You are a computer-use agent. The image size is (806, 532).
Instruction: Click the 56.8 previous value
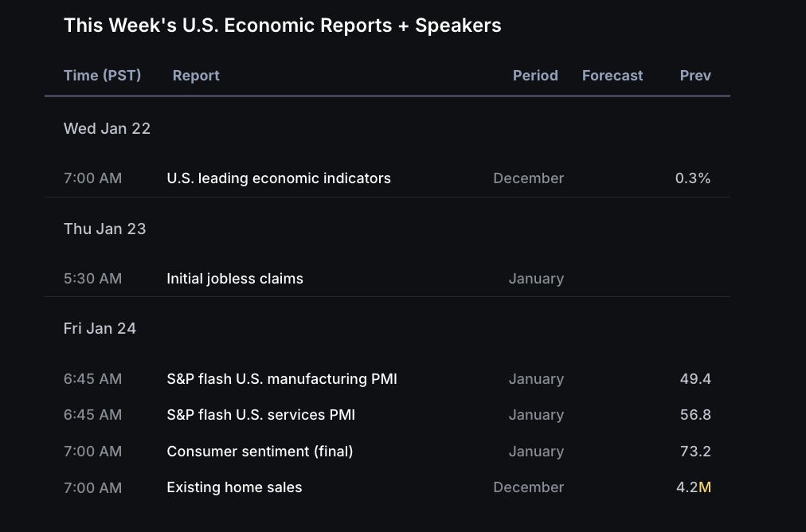point(695,415)
